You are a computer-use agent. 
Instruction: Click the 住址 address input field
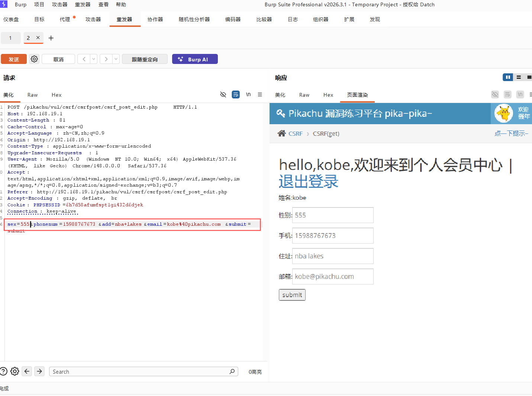tap(333, 256)
